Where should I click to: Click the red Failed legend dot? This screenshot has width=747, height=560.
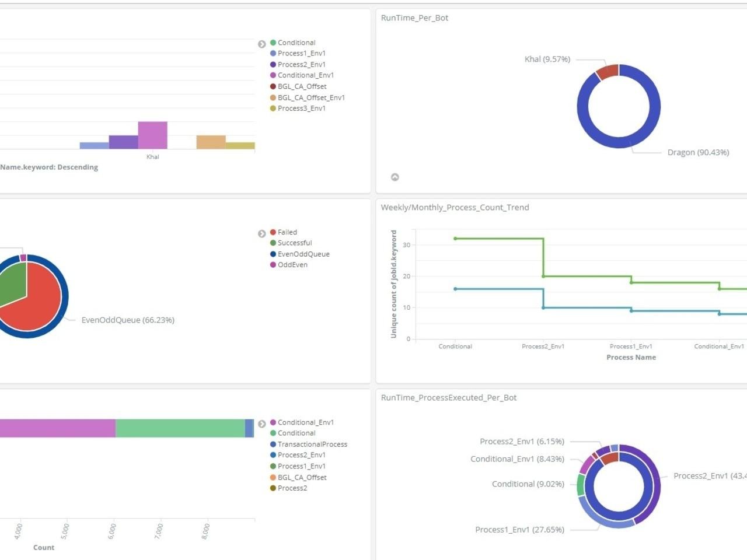click(x=272, y=232)
